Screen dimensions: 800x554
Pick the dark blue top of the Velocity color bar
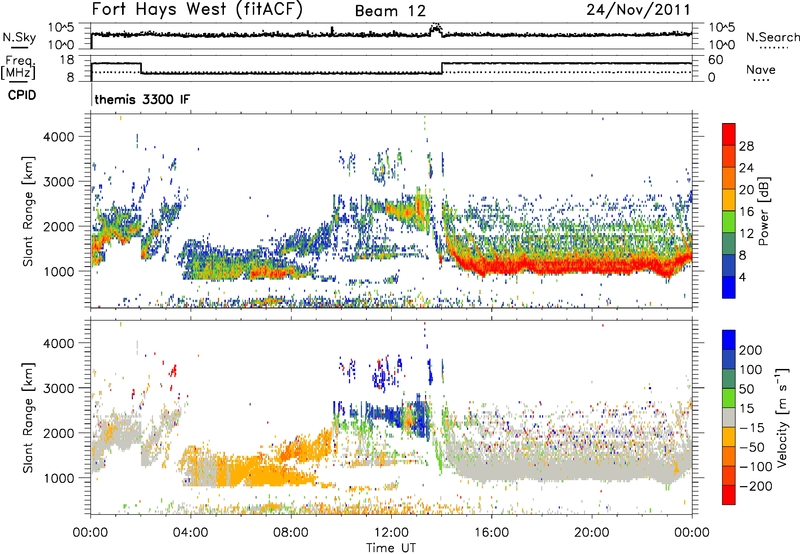coord(729,340)
